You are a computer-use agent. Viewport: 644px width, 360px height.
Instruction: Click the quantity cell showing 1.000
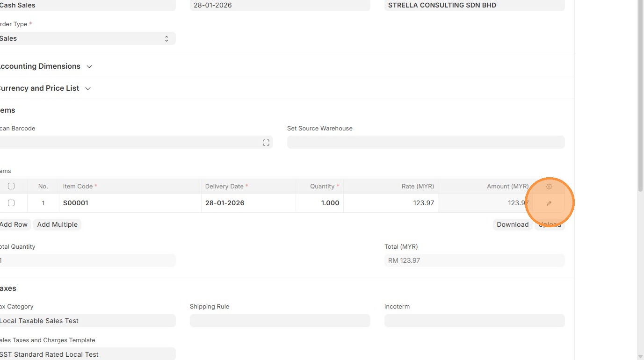coord(320,203)
